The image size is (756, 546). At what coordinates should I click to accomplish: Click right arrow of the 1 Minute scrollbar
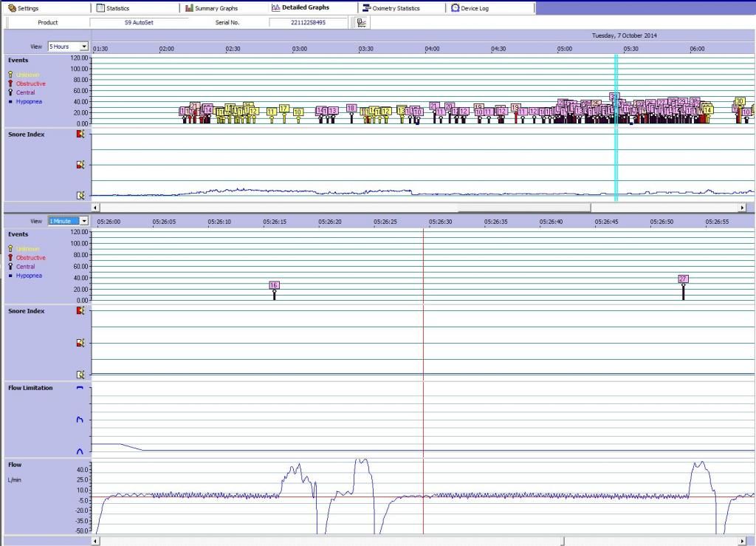742,541
